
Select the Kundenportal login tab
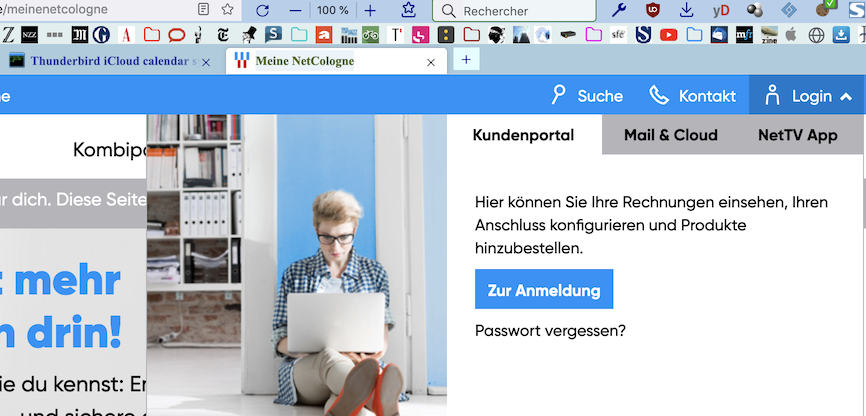point(524,135)
